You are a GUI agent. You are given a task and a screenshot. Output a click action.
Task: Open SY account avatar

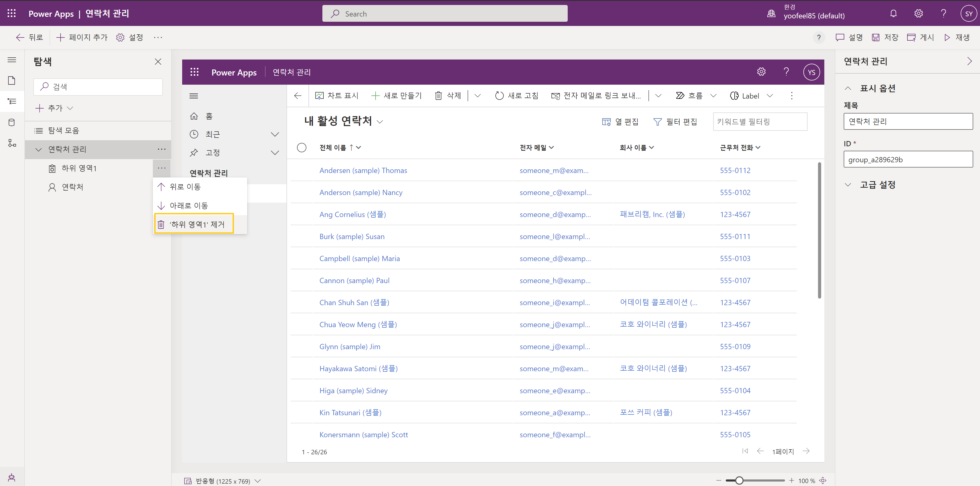pyautogui.click(x=968, y=14)
